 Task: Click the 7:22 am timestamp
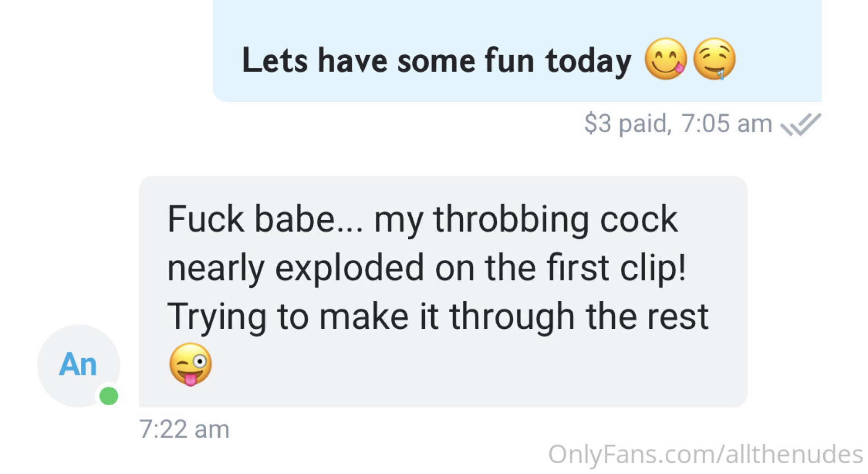[184, 429]
